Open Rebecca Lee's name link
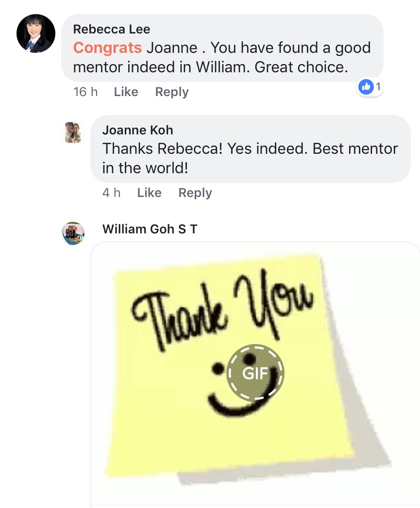Screen dimensions: 420x508 pyautogui.click(x=112, y=29)
